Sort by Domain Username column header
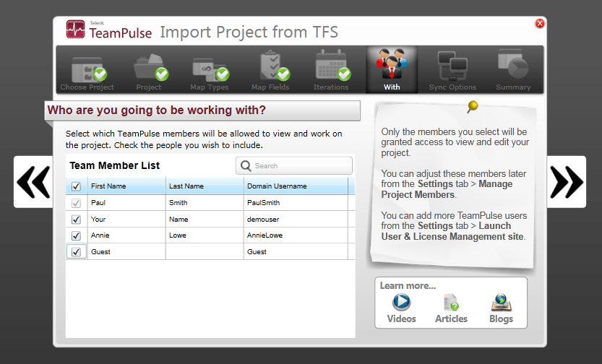The image size is (602, 364). tap(296, 186)
